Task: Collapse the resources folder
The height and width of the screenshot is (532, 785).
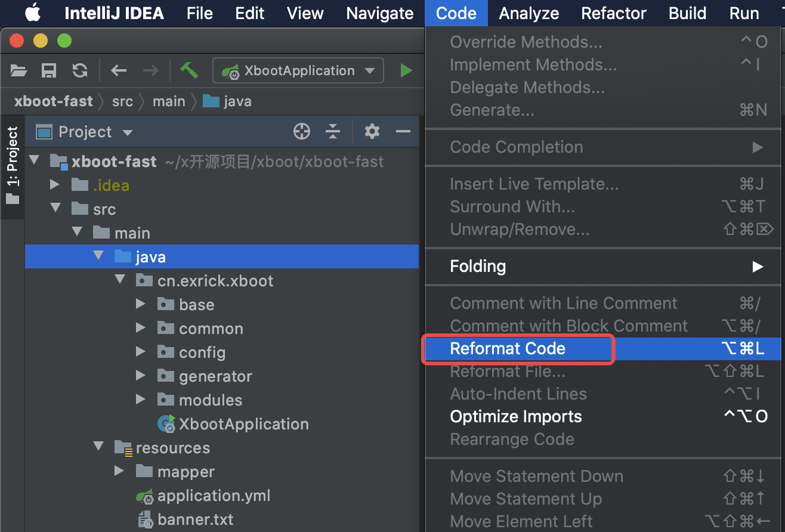Action: [x=99, y=447]
